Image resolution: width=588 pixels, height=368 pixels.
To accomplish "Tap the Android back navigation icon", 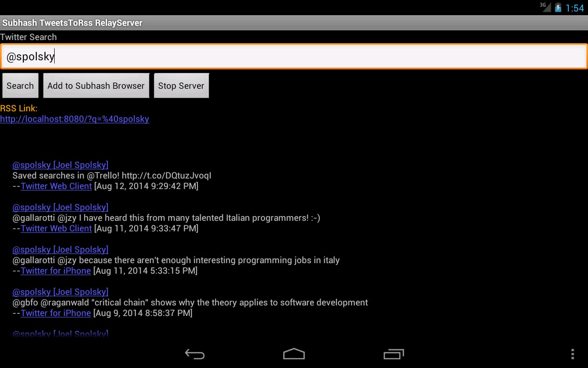I will pos(195,354).
